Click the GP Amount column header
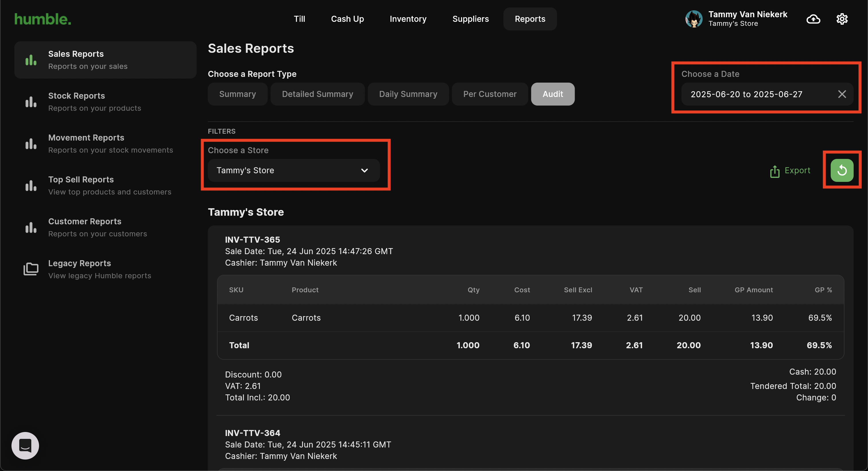This screenshot has height=471, width=868. pyautogui.click(x=754, y=290)
